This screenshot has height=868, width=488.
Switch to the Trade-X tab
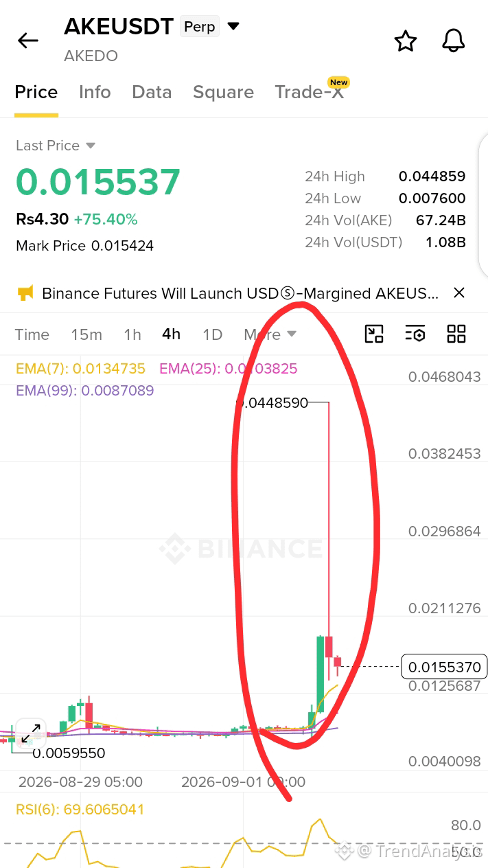coord(310,92)
